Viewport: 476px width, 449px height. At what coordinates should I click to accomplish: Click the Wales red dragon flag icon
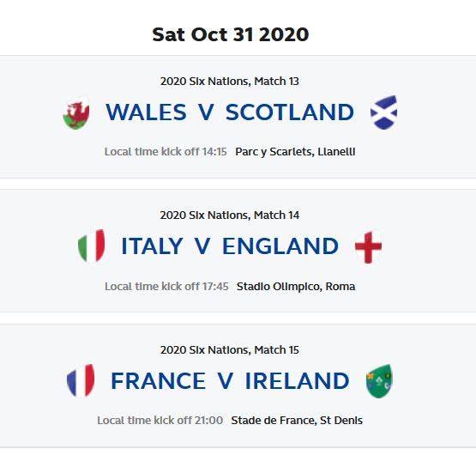[75, 113]
